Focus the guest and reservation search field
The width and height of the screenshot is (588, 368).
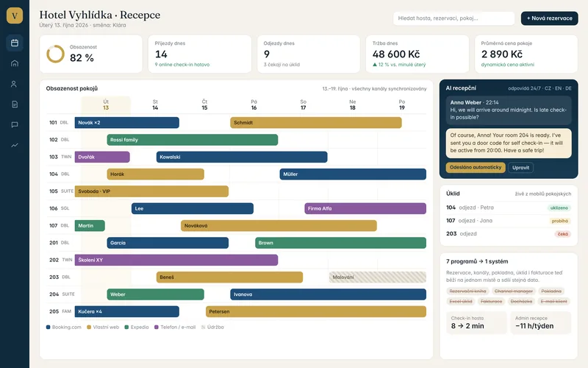pos(453,18)
